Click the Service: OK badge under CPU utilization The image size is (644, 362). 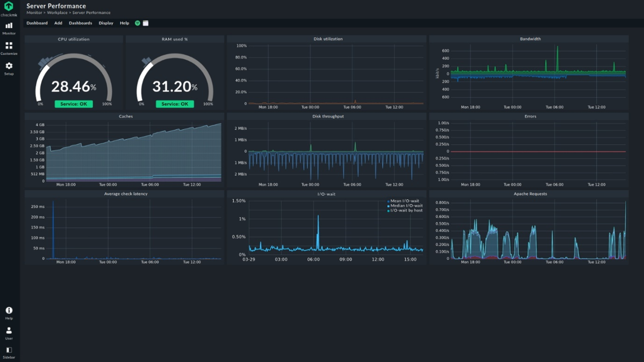[73, 104]
